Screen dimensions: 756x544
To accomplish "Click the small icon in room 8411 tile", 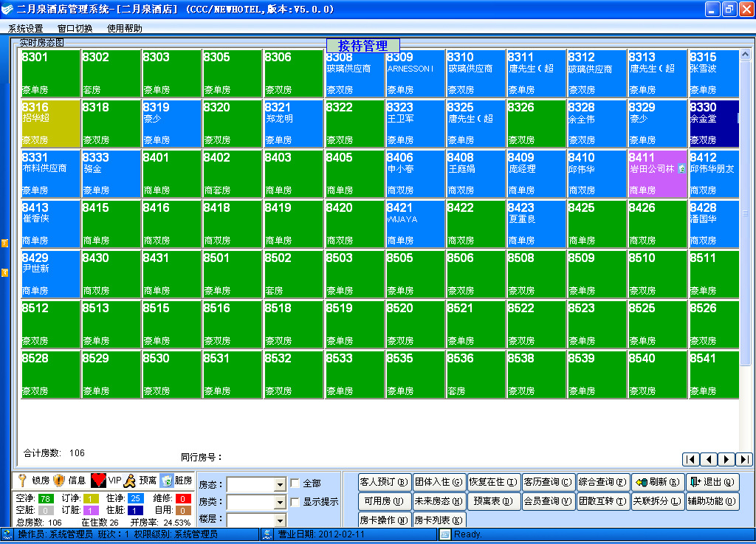I will (x=681, y=168).
